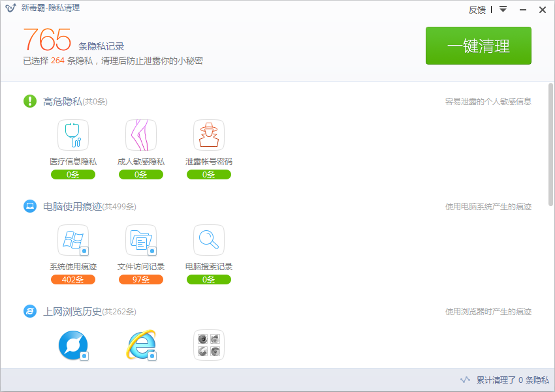The height and width of the screenshot is (392, 555).
Task: Select the 成人敏感隐私 adult privacy icon
Action: pos(141,134)
